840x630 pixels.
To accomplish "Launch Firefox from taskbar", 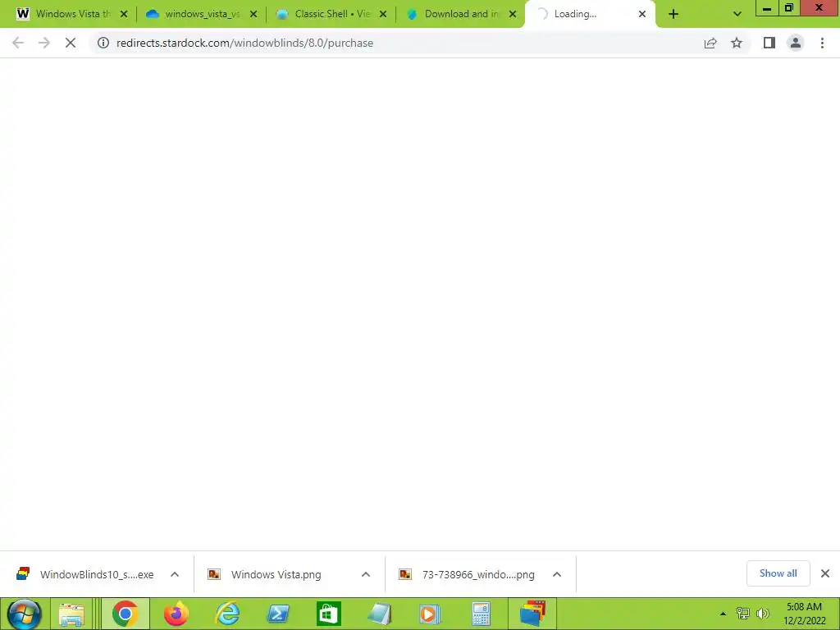I will pos(176,614).
